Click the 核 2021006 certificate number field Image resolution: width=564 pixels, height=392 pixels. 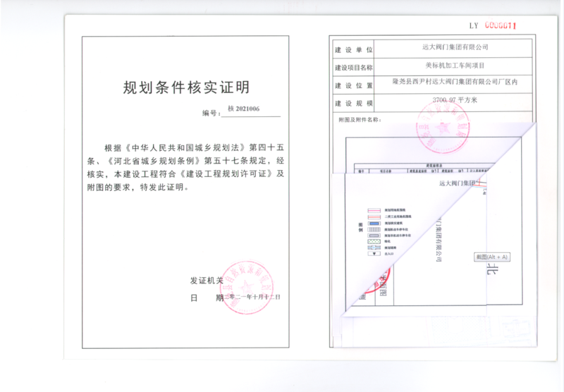(244, 110)
